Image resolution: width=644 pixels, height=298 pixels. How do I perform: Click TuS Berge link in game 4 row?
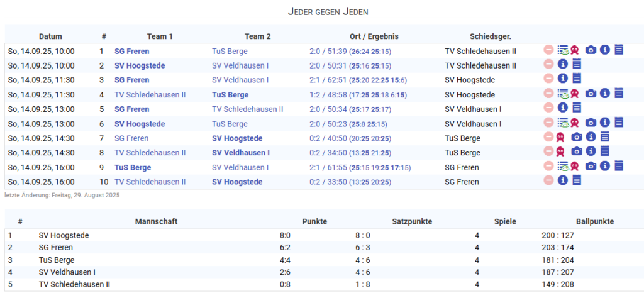(x=230, y=95)
